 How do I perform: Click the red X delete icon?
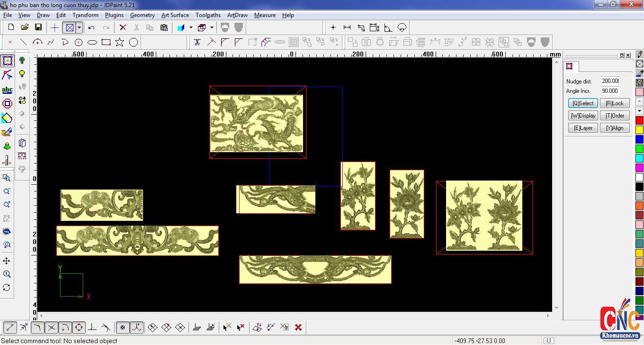[123, 27]
